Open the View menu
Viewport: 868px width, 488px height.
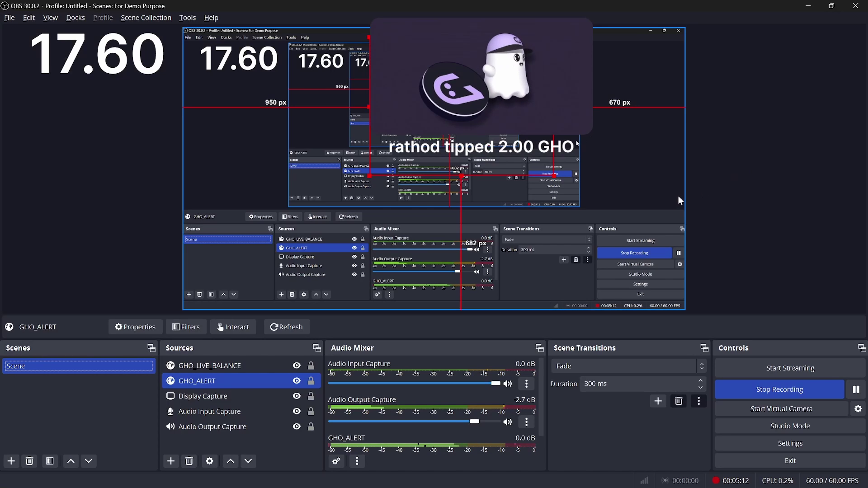[50, 18]
